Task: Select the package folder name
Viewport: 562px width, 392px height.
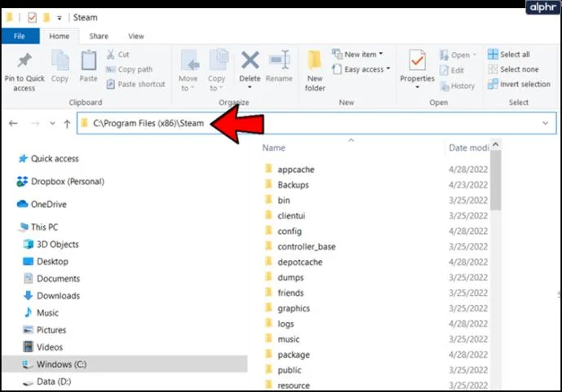Action: tap(294, 355)
